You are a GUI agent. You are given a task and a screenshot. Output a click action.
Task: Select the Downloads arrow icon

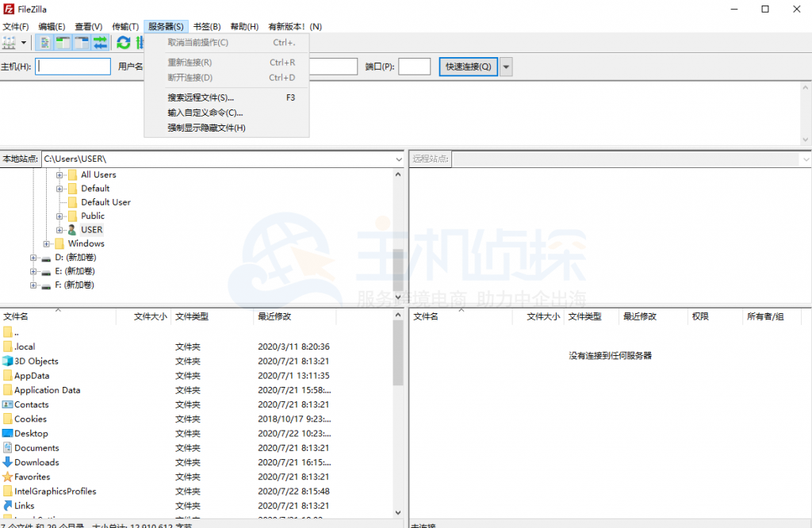tap(8, 461)
